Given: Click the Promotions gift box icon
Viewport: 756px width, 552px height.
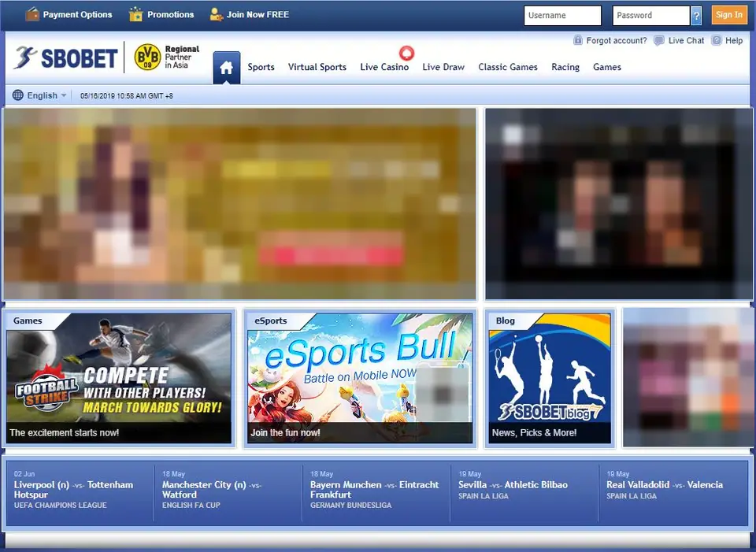Looking at the screenshot, I should click(x=136, y=14).
